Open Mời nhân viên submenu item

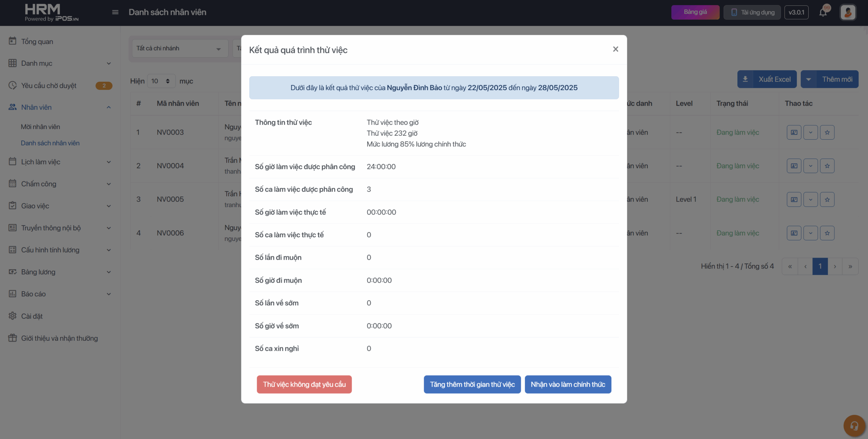tap(40, 127)
